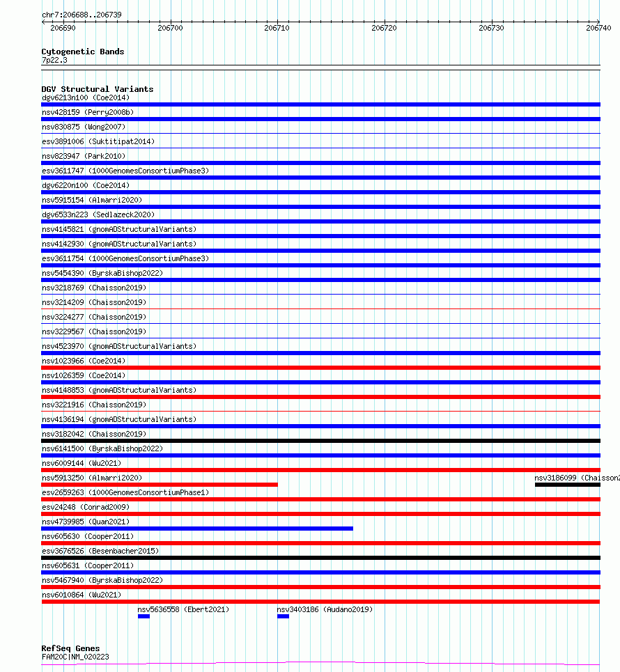The width and height of the screenshot is (620, 672).
Task: Select nsv4148853 (gnomADStructuralVariants) label
Action: click(x=119, y=390)
